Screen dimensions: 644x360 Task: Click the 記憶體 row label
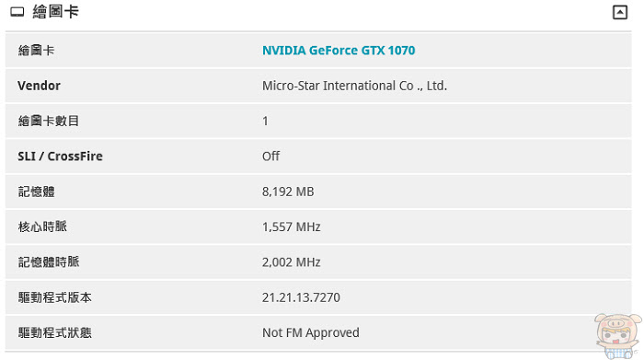click(x=36, y=192)
